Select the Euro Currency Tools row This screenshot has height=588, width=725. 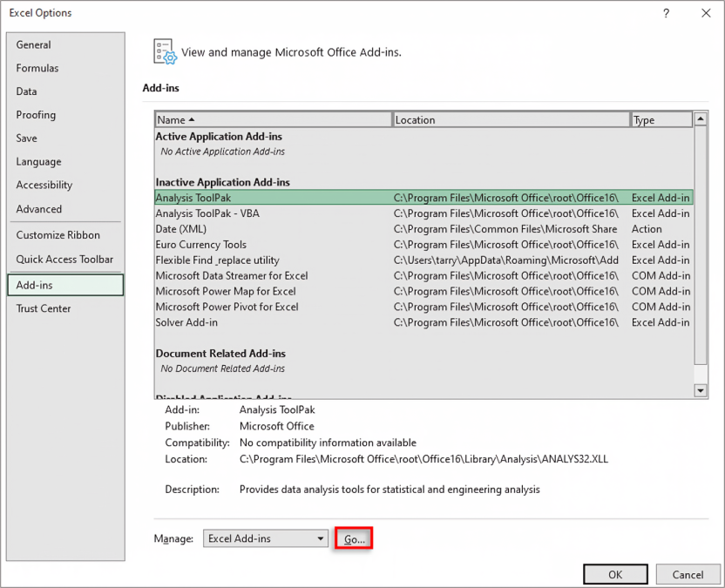tap(423, 245)
